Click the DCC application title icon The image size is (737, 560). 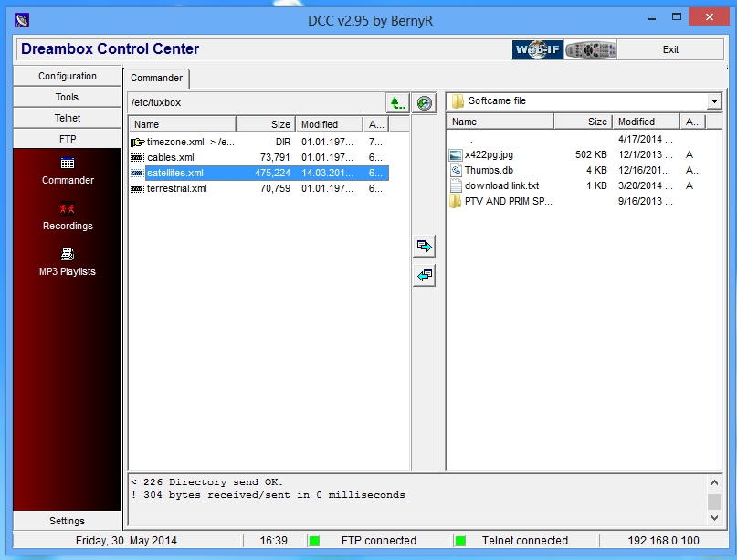[22, 20]
